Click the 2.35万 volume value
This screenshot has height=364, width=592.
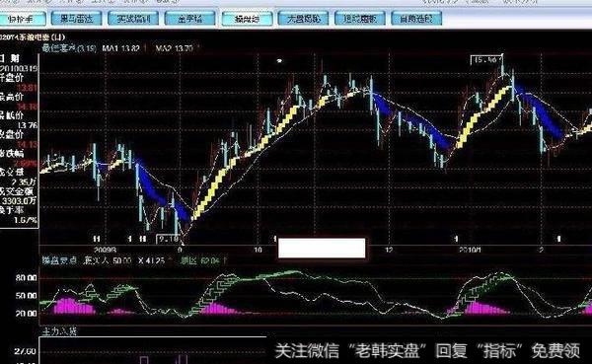coord(24,182)
